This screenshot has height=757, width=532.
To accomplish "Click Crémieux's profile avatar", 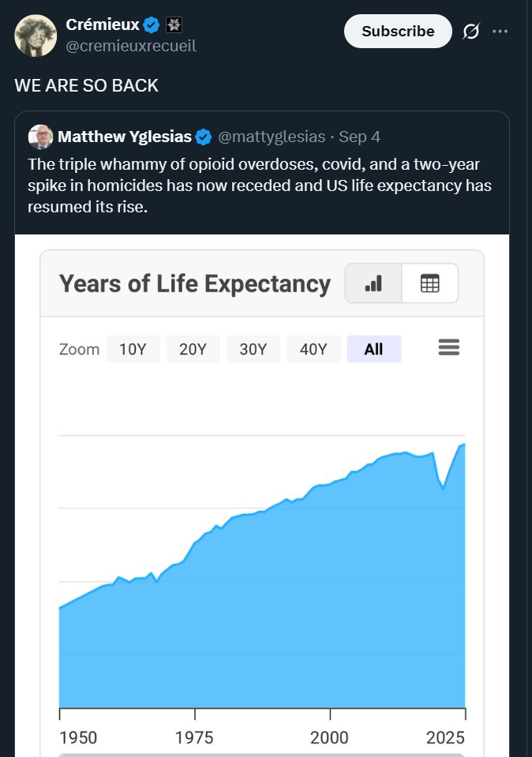I will 36,36.
